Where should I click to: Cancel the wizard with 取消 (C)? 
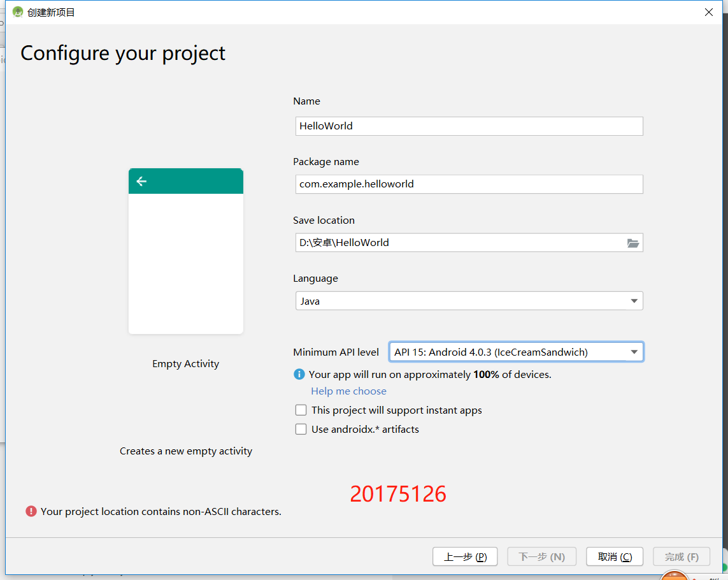tap(615, 556)
